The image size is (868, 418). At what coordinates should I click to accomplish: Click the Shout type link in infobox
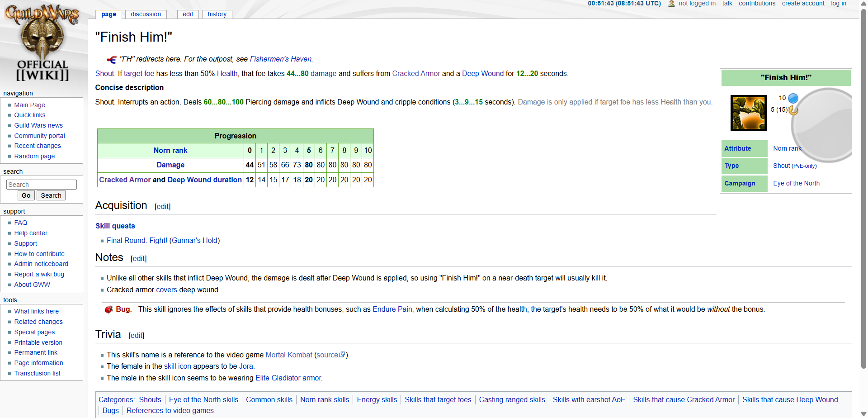tap(781, 166)
